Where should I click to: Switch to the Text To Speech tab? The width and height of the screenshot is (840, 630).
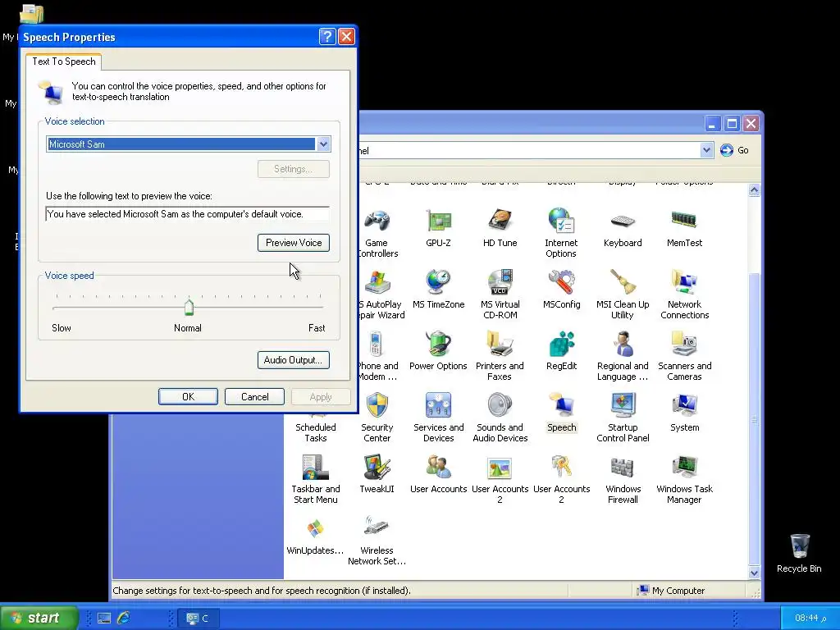click(64, 62)
